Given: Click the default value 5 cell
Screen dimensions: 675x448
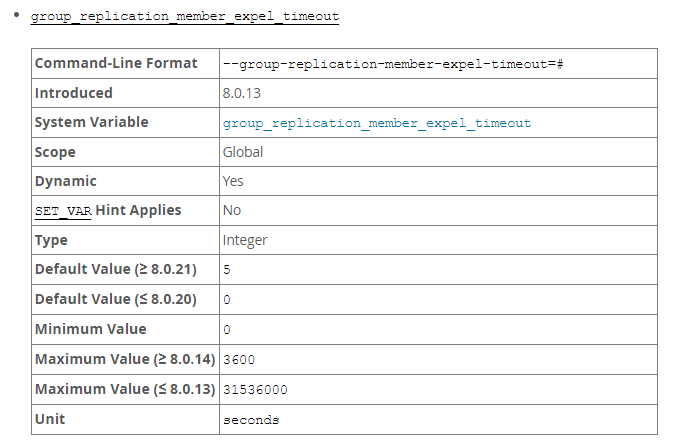Looking at the screenshot, I should (x=227, y=270).
